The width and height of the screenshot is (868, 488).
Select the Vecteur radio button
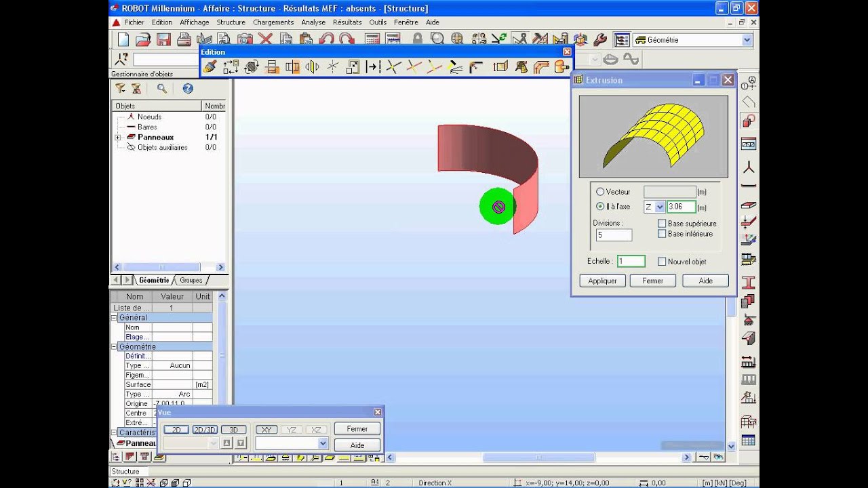coord(600,192)
